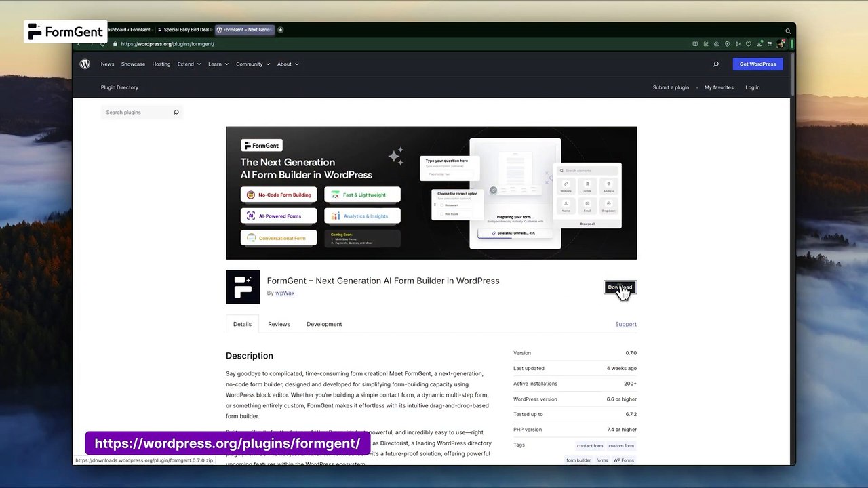Click the FormGent plugin icon beside title

pyautogui.click(x=243, y=287)
